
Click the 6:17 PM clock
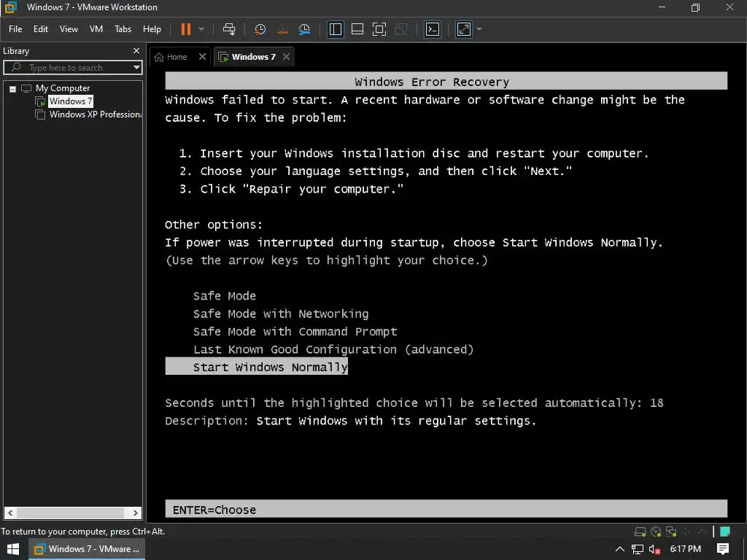(686, 549)
